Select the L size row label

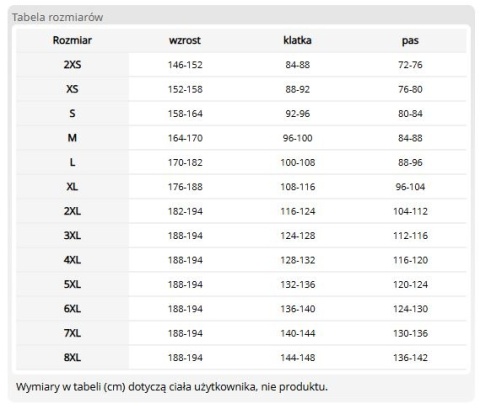[72, 162]
